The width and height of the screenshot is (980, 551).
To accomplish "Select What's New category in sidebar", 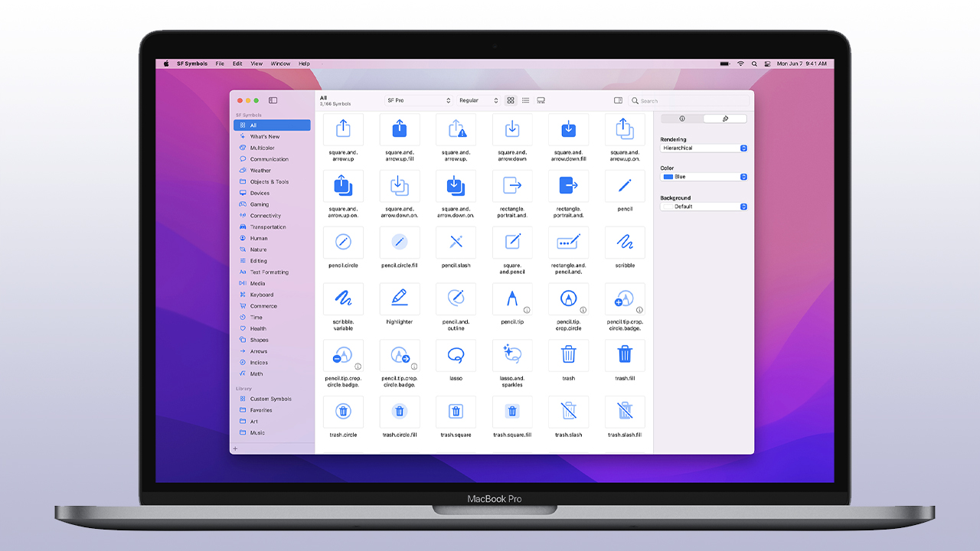I will (272, 136).
